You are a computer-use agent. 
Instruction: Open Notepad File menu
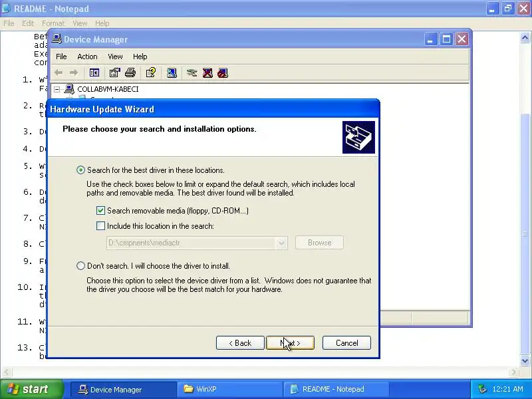(x=9, y=23)
